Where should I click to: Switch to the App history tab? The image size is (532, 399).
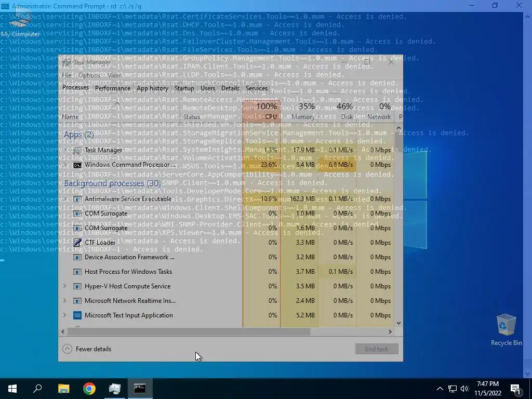[x=152, y=88]
